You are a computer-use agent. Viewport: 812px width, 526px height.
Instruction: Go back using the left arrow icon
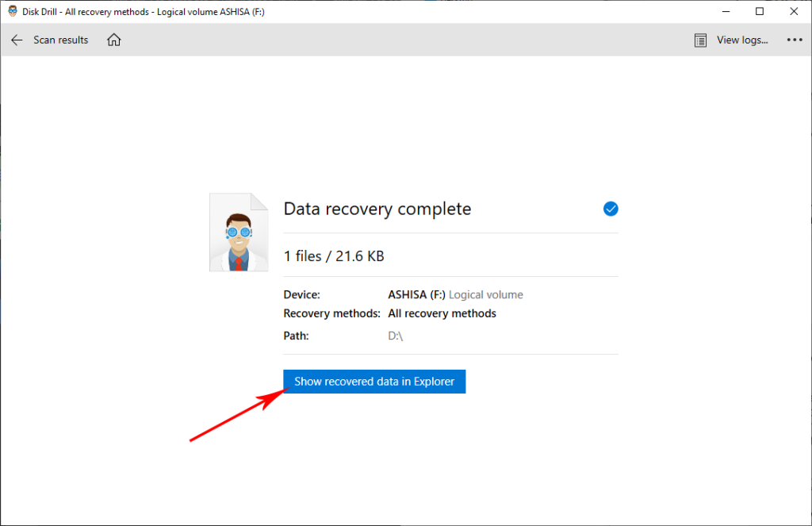[17, 40]
